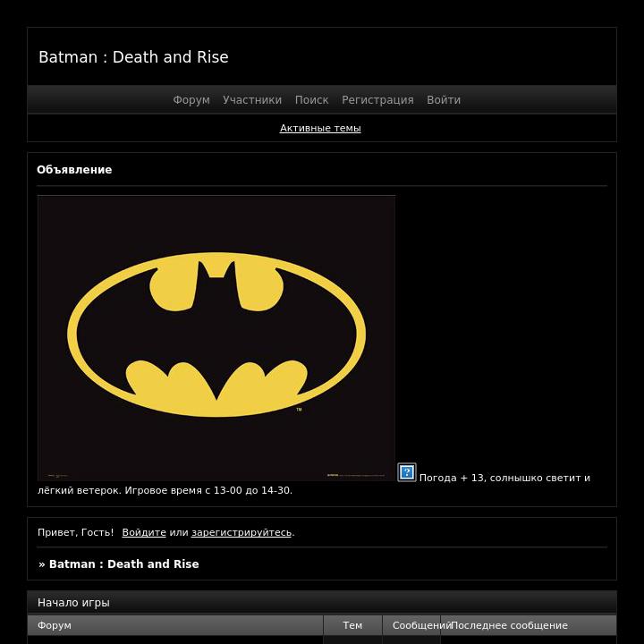This screenshot has width=644, height=644.
Task: Click the Batman logo announcement image
Action: (x=216, y=338)
